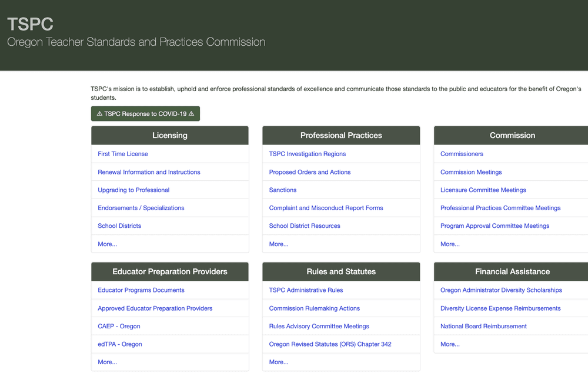This screenshot has height=380, width=588.
Task: Expand More... under Professional Practices
Action: [x=279, y=244]
